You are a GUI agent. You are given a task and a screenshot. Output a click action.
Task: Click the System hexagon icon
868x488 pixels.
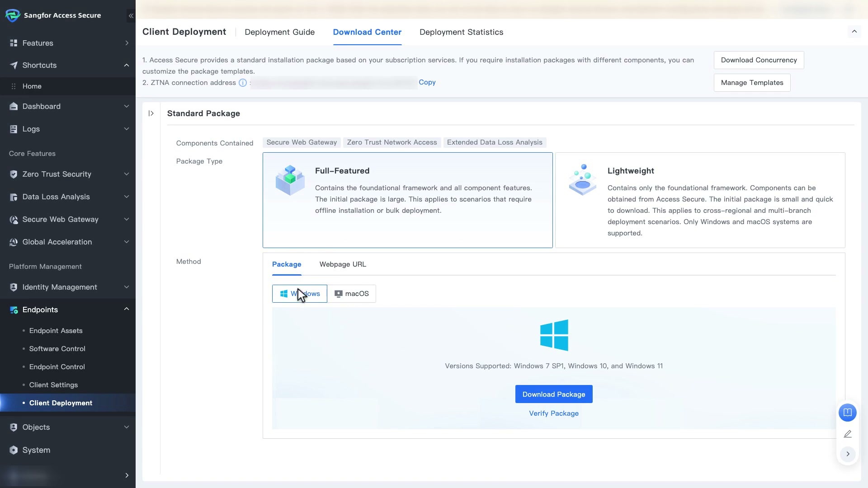click(x=14, y=450)
